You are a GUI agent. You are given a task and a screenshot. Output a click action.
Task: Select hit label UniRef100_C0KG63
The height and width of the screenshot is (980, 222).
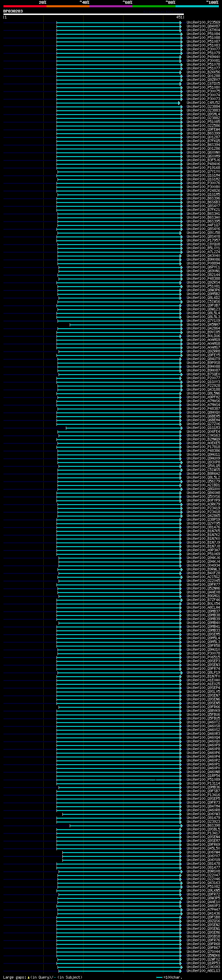click(203, 435)
